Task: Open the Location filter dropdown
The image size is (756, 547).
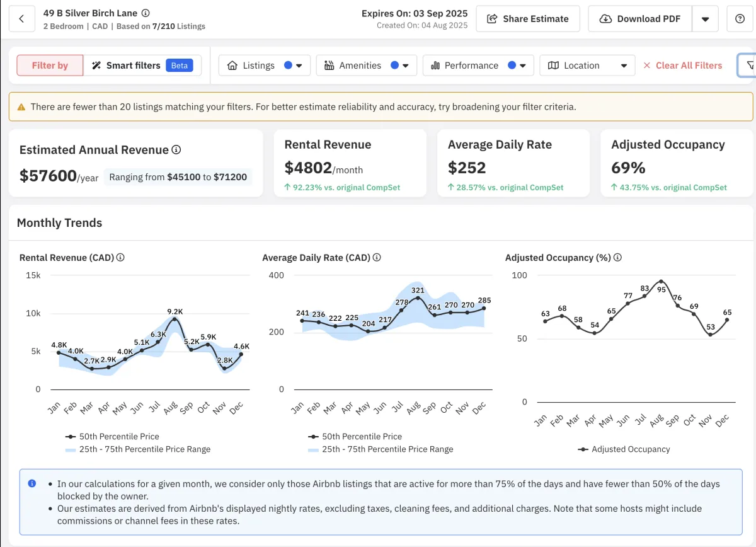Action: [587, 66]
